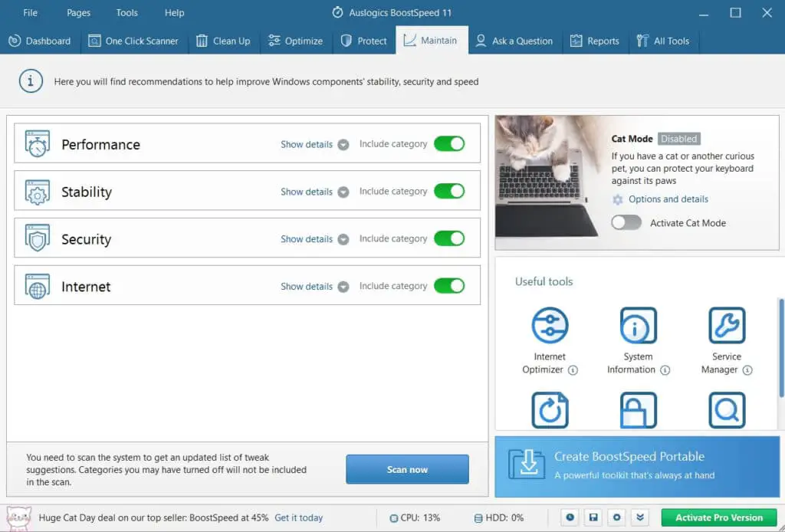Screen dimensions: 785x532
Task: Click the gear settings icon in the status bar
Action: coord(616,517)
